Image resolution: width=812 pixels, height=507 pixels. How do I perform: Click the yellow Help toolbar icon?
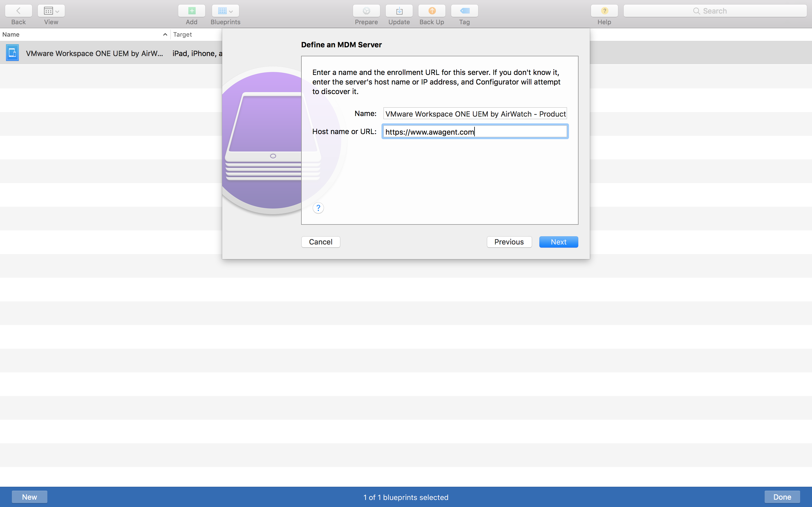click(604, 11)
